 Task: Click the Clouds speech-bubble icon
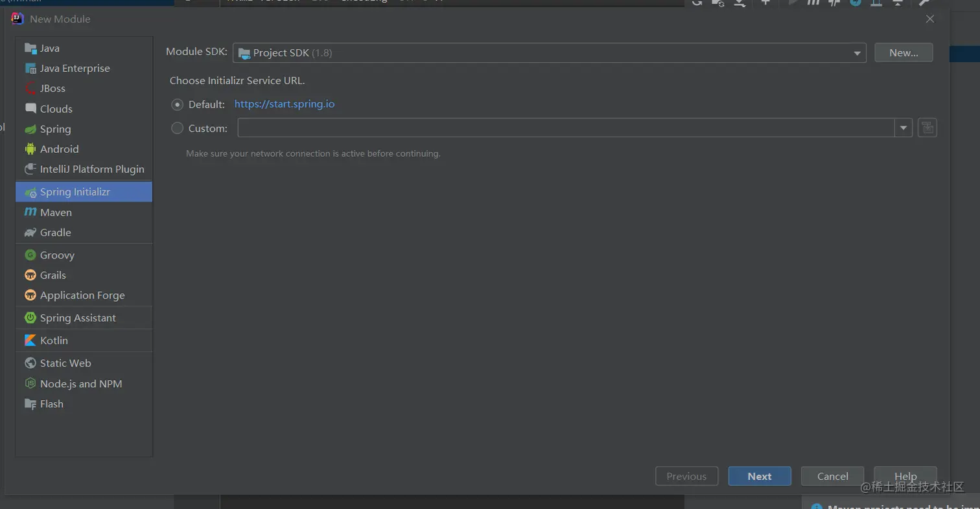click(x=30, y=109)
